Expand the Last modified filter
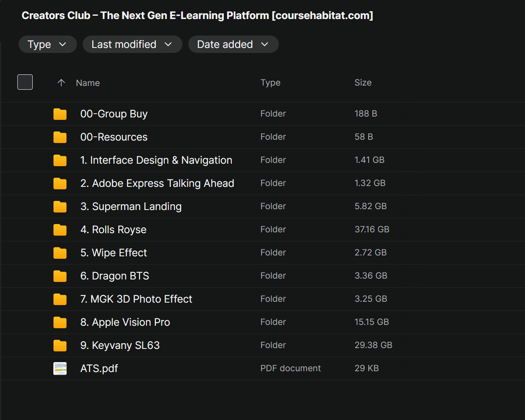The width and height of the screenshot is (525, 420). (132, 44)
